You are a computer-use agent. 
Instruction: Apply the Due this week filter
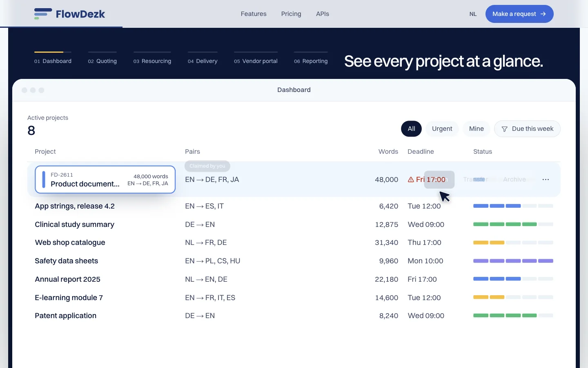pyautogui.click(x=527, y=129)
